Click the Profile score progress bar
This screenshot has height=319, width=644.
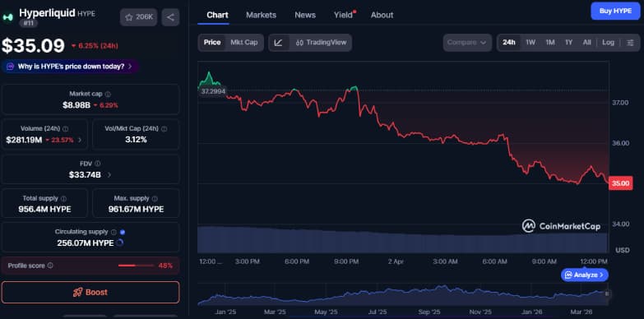[x=136, y=266]
